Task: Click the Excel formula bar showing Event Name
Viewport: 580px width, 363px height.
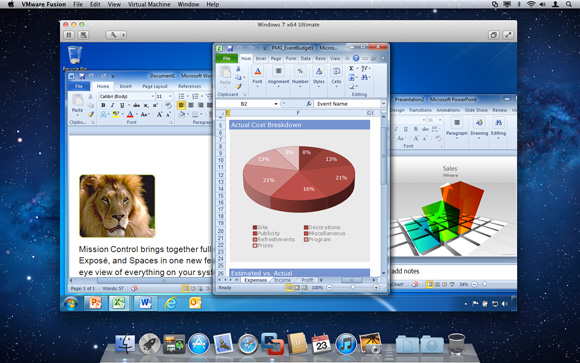Action: (x=346, y=104)
